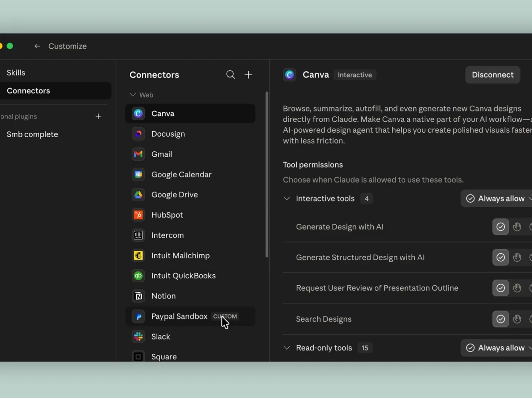Click the Request User Review of Presentation Outline label
This screenshot has height=399, width=532.
pos(377,288)
